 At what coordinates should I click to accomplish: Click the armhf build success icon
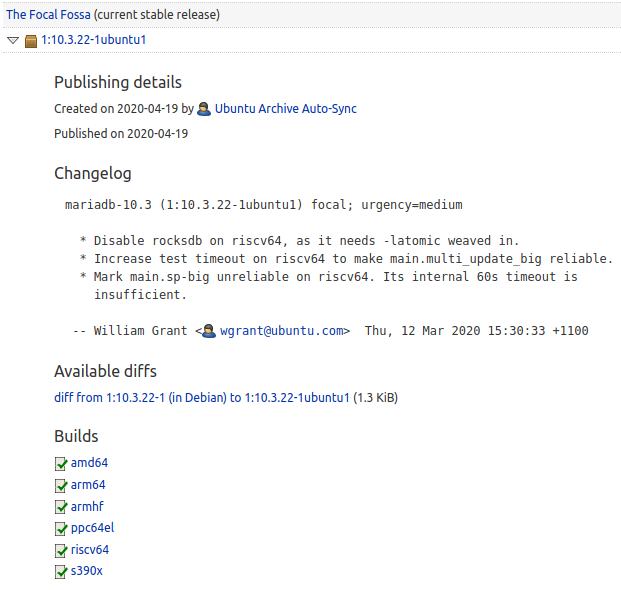coord(61,507)
